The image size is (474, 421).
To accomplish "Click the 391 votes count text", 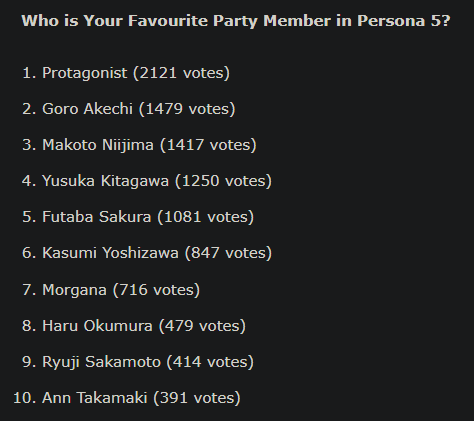I will [197, 398].
